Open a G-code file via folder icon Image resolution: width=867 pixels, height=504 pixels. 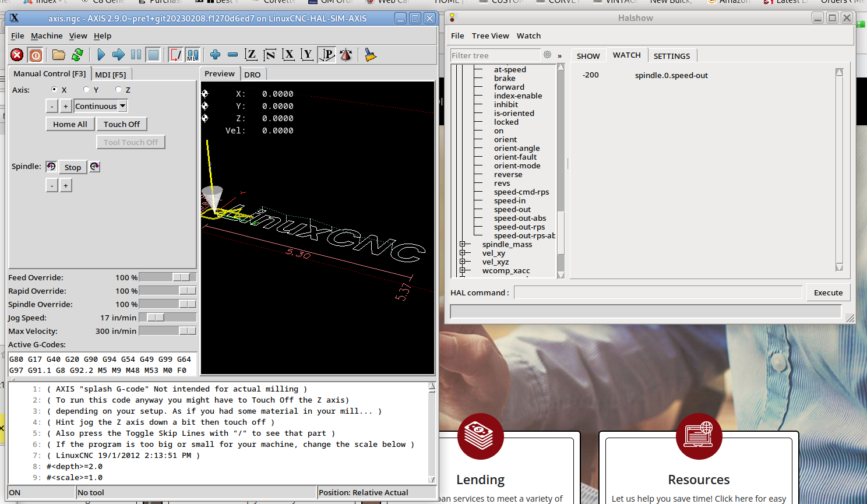(58, 55)
